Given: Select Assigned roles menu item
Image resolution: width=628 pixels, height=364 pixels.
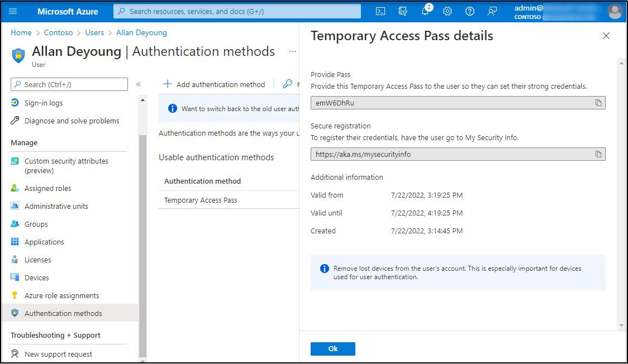Looking at the screenshot, I should tap(47, 189).
